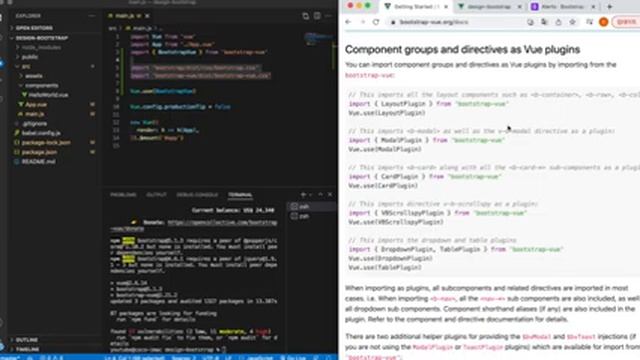Viewport: 640px width, 360px height.
Task: Expand the Timeline section
Action: [27, 349]
